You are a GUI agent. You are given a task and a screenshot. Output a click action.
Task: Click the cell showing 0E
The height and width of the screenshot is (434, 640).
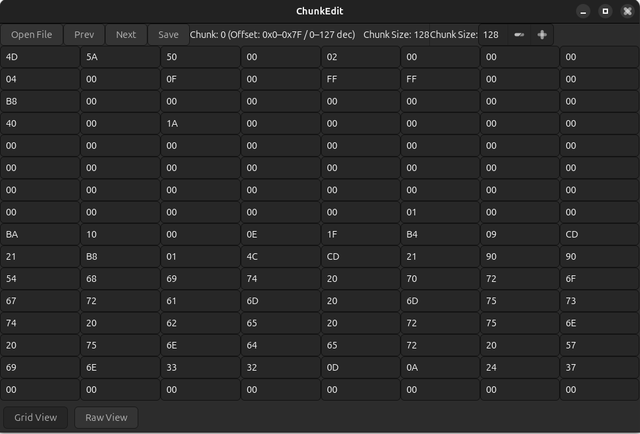coord(280,234)
